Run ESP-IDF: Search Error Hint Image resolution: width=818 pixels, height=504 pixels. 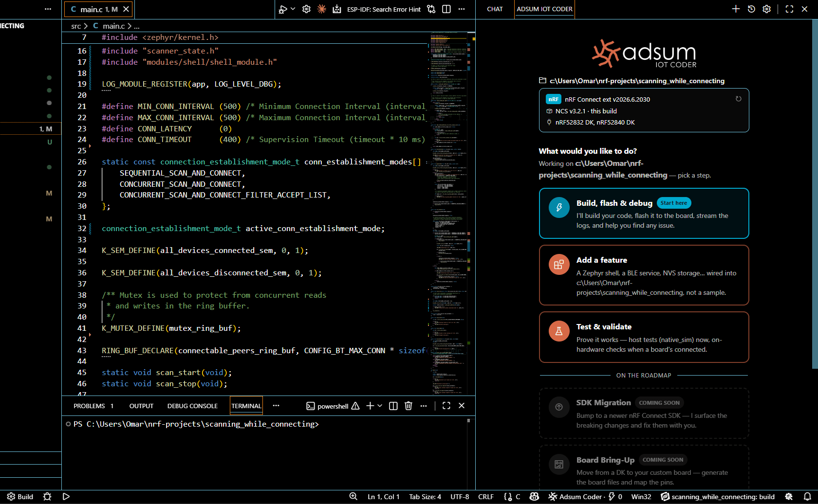pos(384,9)
